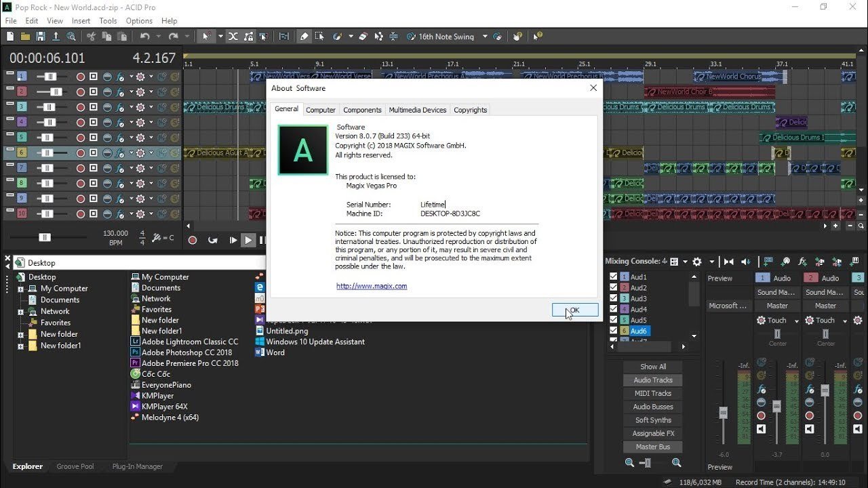Uncheck the Aud3 channel checkbox

coord(614,298)
